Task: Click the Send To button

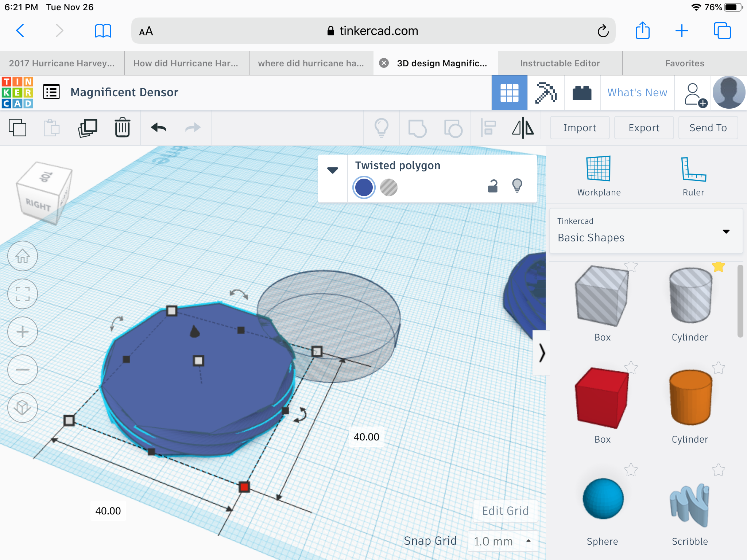Action: pos(708,128)
